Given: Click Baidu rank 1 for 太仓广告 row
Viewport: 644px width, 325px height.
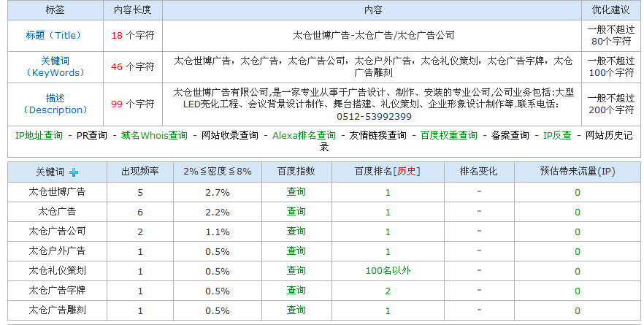Looking at the screenshot, I should (x=388, y=213).
